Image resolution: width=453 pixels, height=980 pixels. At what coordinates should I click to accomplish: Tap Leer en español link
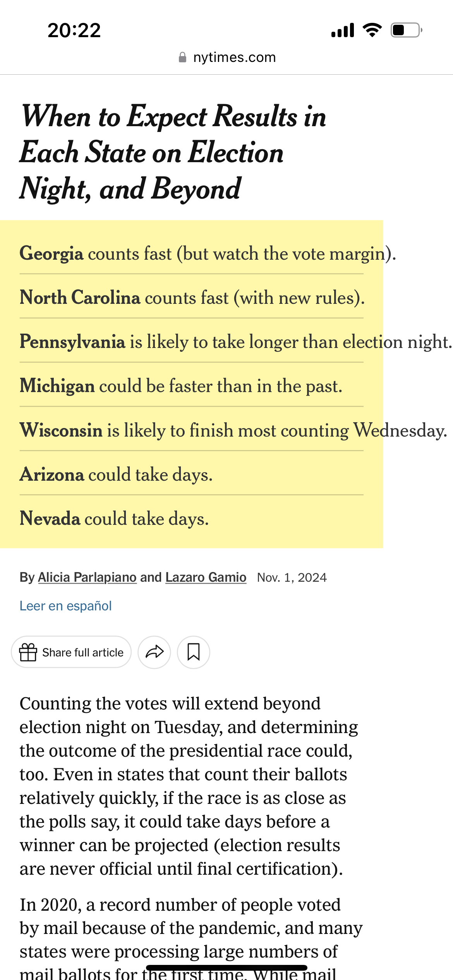pyautogui.click(x=65, y=606)
